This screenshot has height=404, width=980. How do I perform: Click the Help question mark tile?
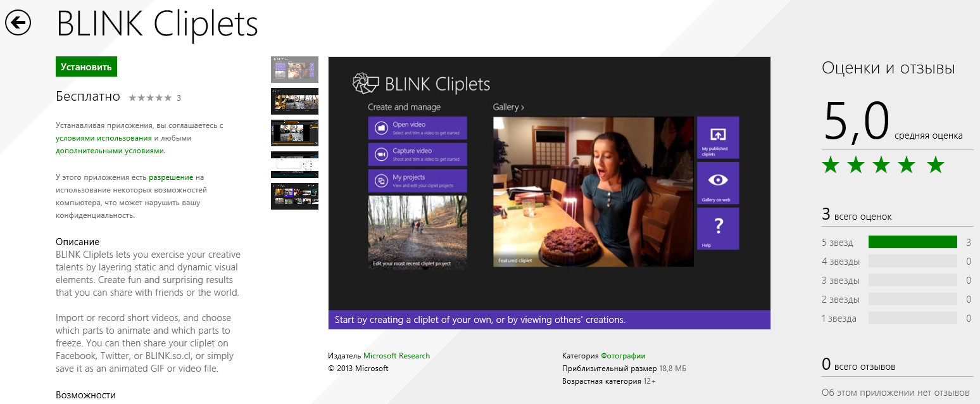coord(718,226)
